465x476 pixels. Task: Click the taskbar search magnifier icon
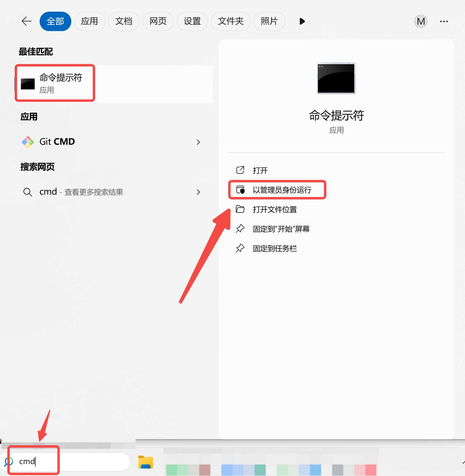8,462
